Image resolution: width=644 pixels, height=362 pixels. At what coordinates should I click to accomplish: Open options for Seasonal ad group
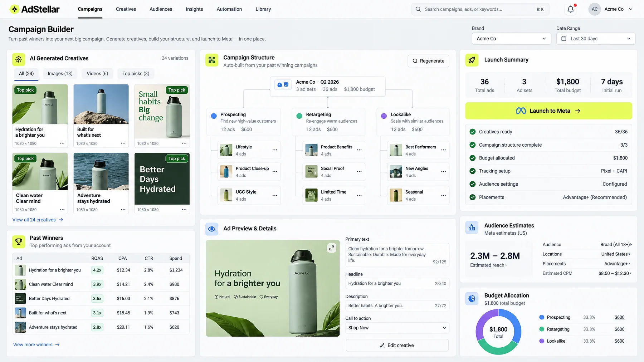point(444,195)
